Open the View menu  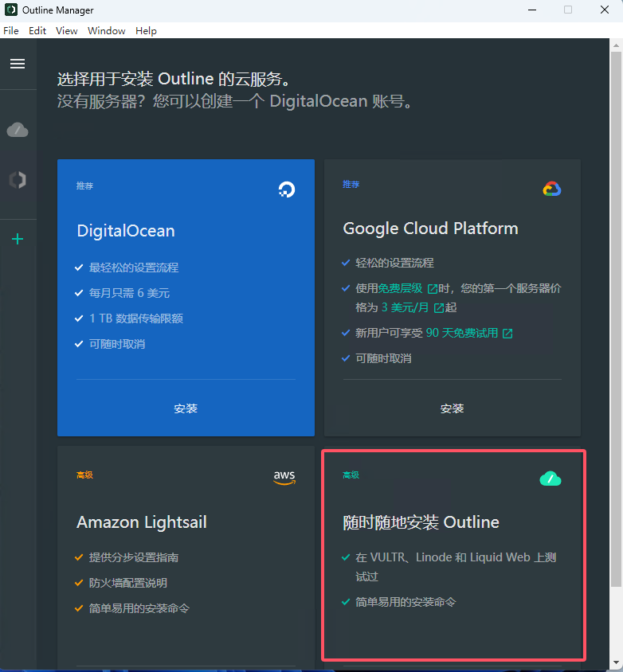coord(66,31)
